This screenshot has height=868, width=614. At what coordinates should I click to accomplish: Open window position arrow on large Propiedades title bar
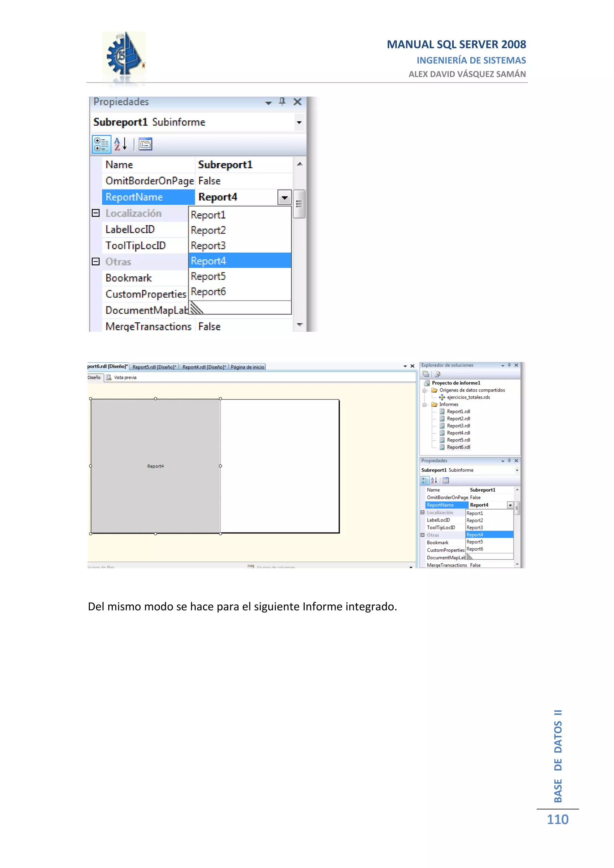[268, 103]
